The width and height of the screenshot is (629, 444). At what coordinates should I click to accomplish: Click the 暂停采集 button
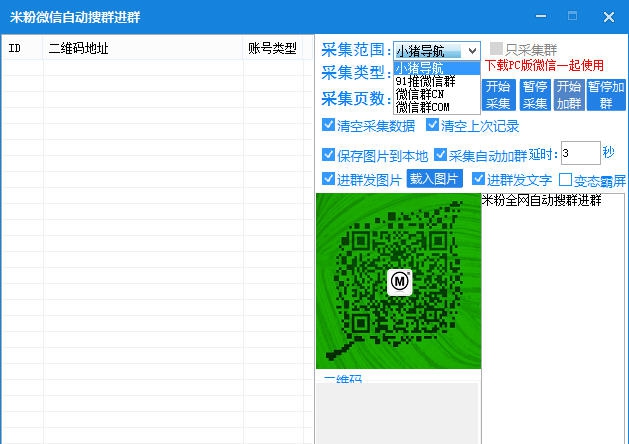pyautogui.click(x=535, y=95)
